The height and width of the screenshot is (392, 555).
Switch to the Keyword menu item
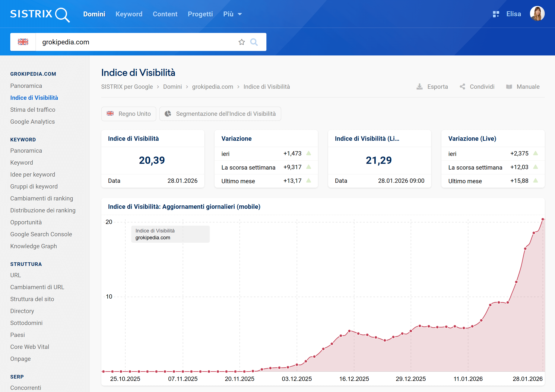pos(129,14)
